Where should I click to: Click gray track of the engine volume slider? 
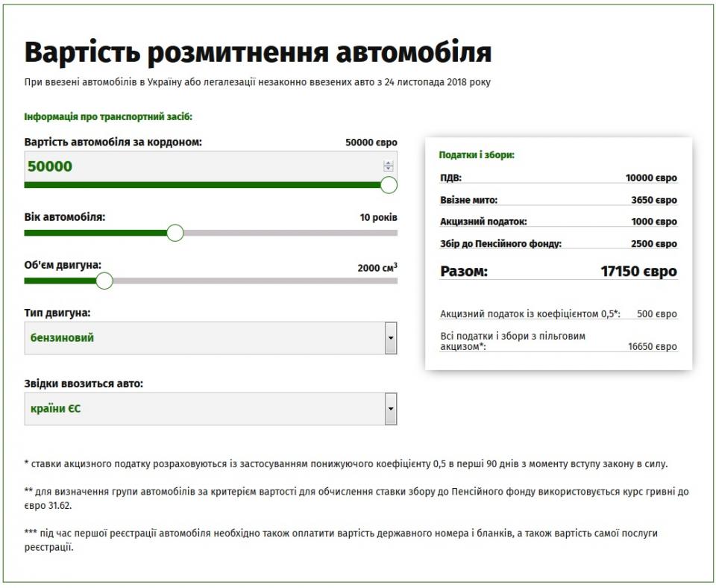(x=254, y=281)
